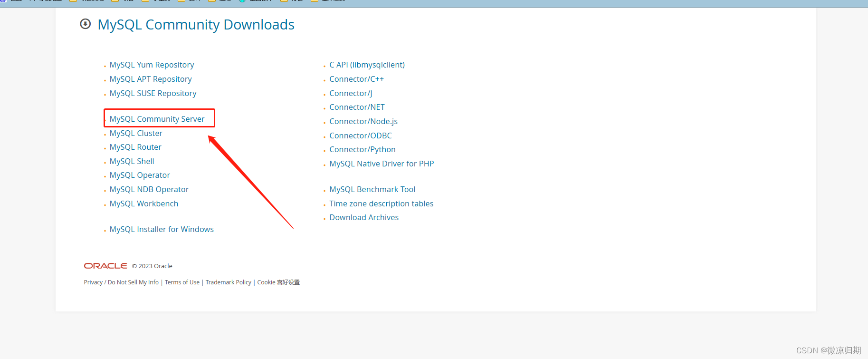Screen dimensions: 868x359
Task: Open MySQL Installer for Windows link
Action: point(162,229)
